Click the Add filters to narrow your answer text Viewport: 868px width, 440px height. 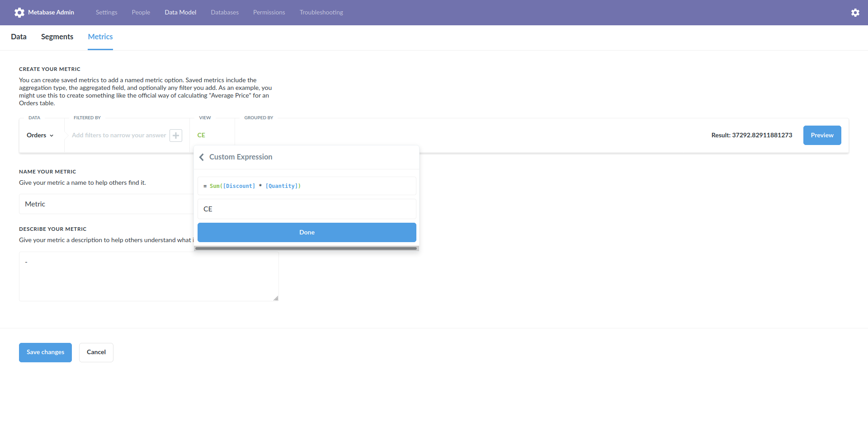(119, 136)
